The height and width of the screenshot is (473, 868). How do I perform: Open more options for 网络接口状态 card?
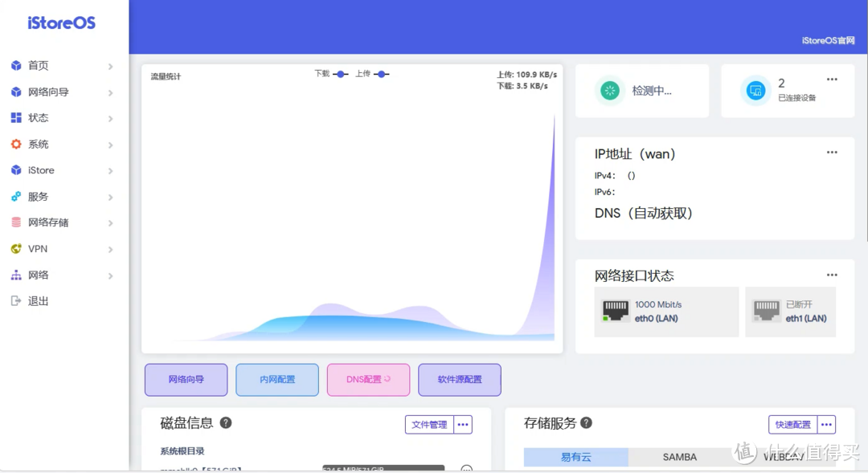point(832,275)
